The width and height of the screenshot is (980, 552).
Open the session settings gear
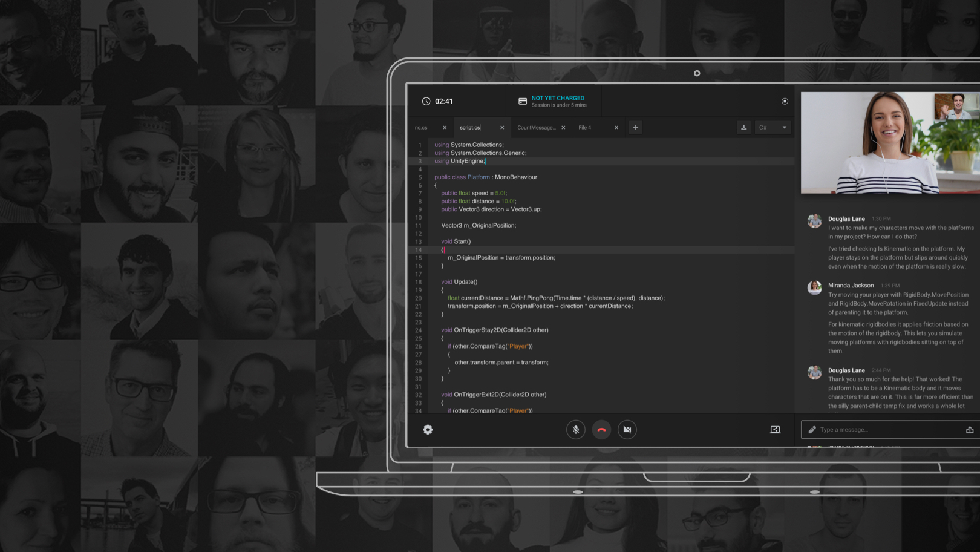tap(428, 430)
